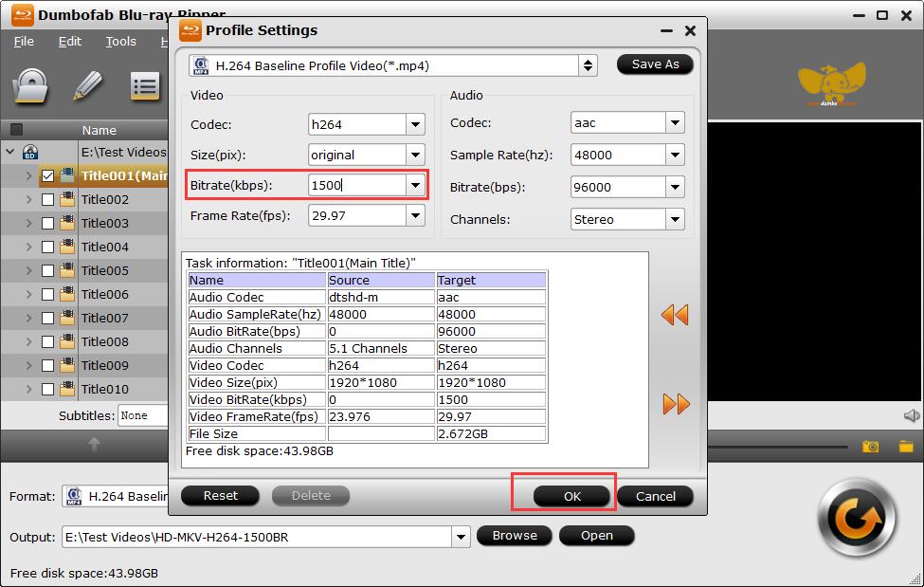The width and height of the screenshot is (924, 587).
Task: Check the Title007 checkbox
Action: tap(47, 318)
